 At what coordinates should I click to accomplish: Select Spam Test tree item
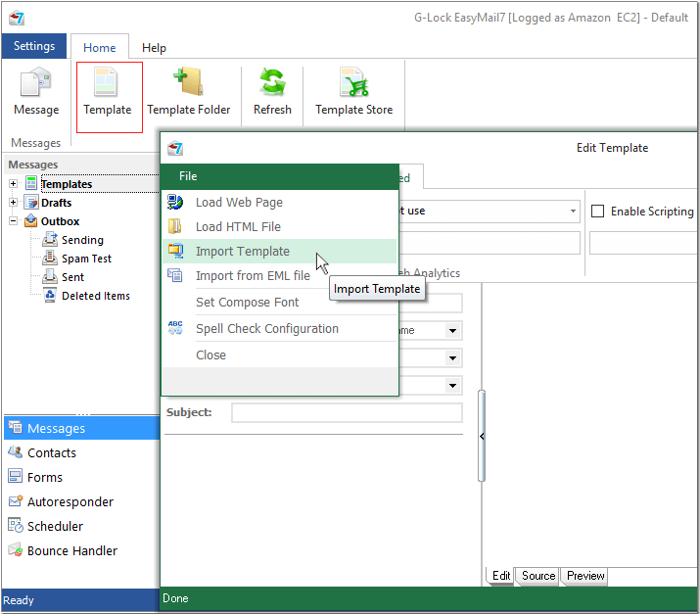(x=86, y=259)
